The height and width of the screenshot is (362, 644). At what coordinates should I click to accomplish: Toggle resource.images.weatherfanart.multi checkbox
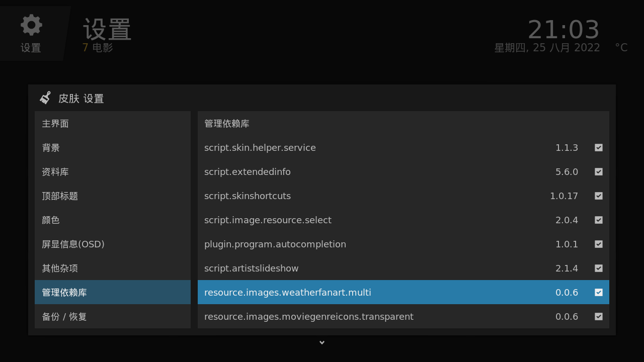pyautogui.click(x=598, y=293)
